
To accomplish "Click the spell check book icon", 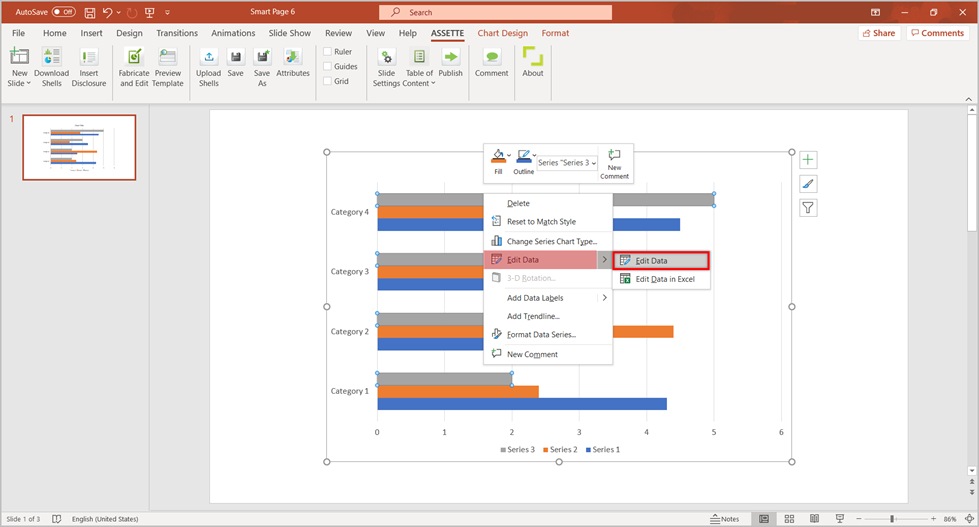I will [x=56, y=519].
